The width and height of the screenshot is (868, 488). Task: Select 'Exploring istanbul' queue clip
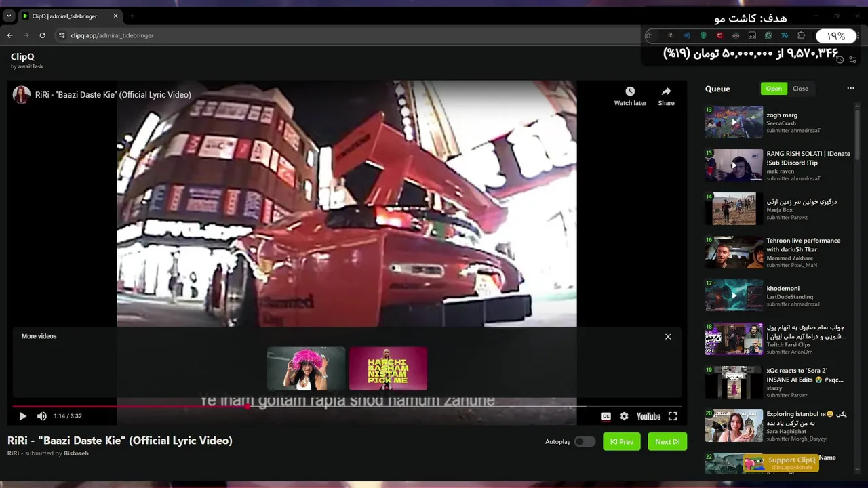point(778,426)
